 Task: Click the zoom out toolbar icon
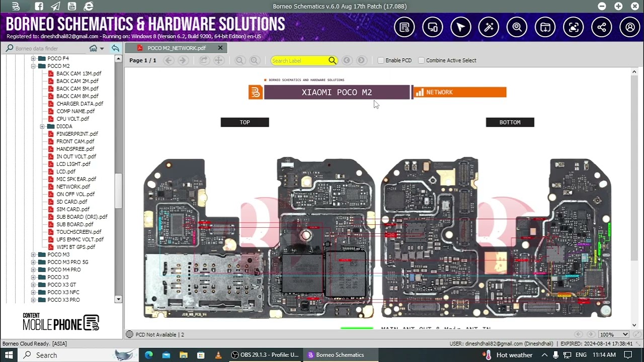240,60
